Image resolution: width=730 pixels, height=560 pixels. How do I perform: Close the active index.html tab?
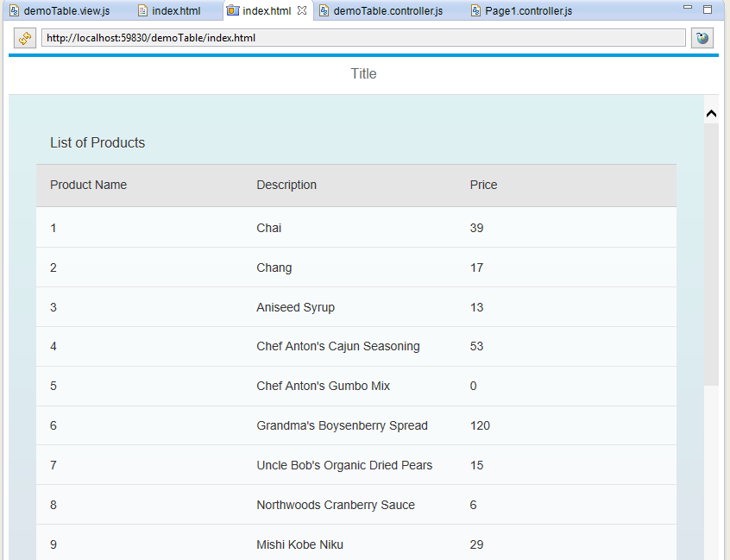click(302, 11)
